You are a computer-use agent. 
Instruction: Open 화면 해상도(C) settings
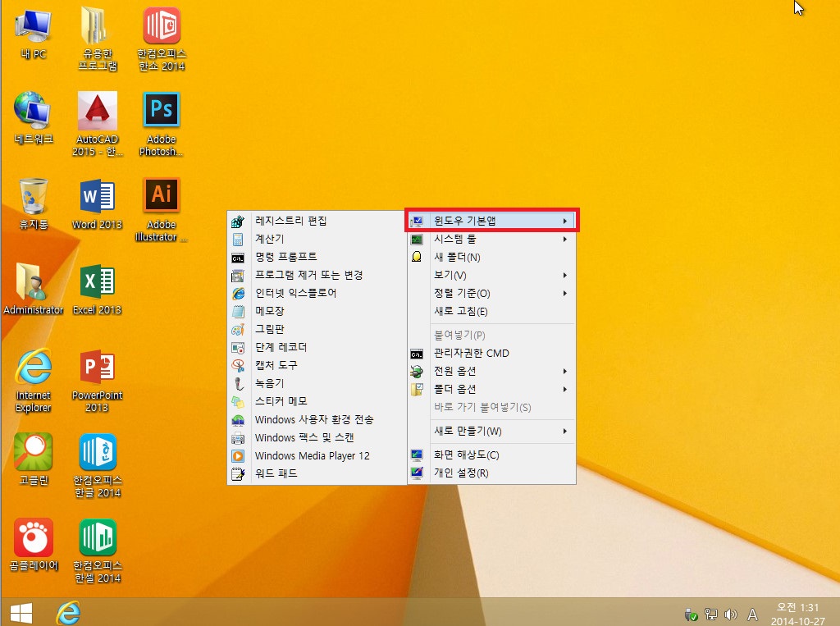[x=492, y=455]
